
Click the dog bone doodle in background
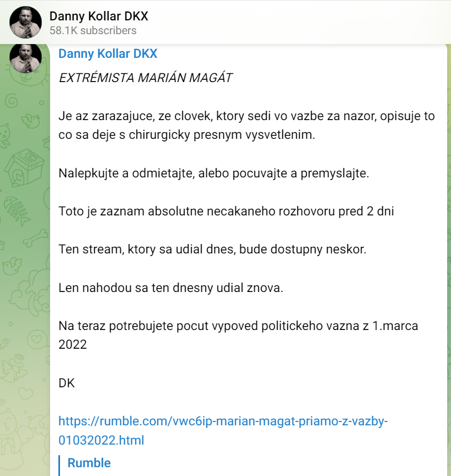pyautogui.click(x=36, y=237)
